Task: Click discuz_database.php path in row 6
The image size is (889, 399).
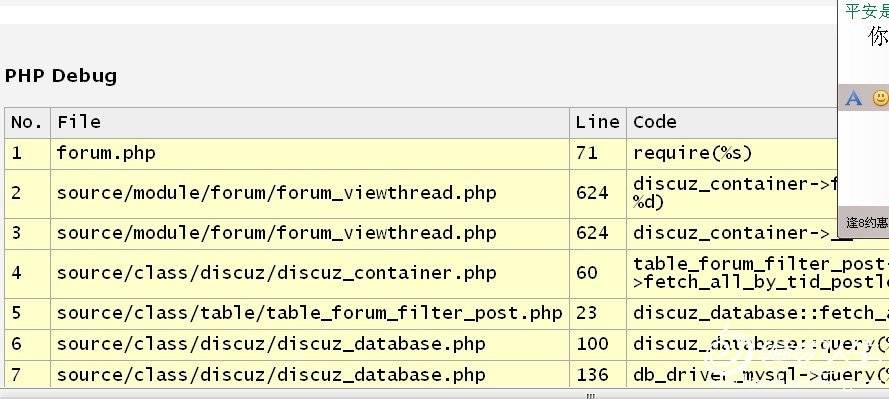Action: click(x=271, y=344)
